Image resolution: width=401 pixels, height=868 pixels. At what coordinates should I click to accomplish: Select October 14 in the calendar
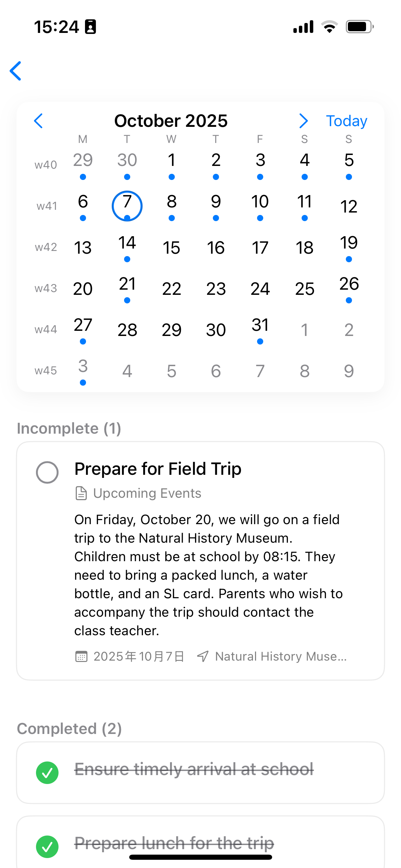tap(127, 247)
